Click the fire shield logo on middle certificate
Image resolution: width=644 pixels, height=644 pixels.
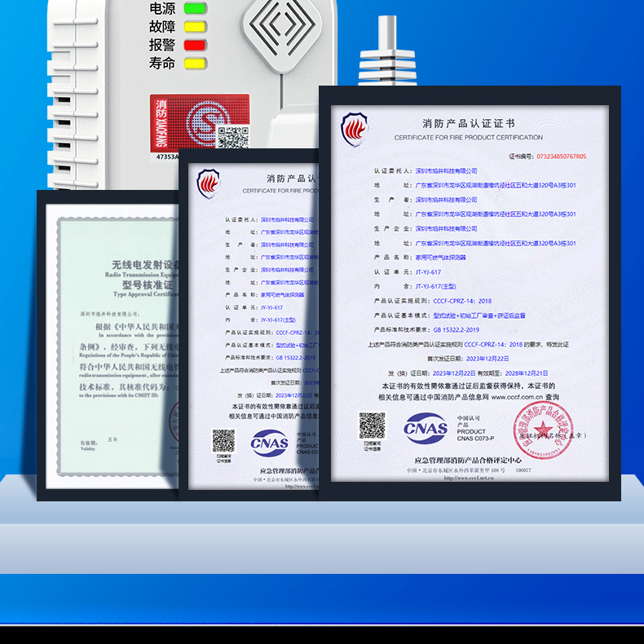click(x=208, y=183)
